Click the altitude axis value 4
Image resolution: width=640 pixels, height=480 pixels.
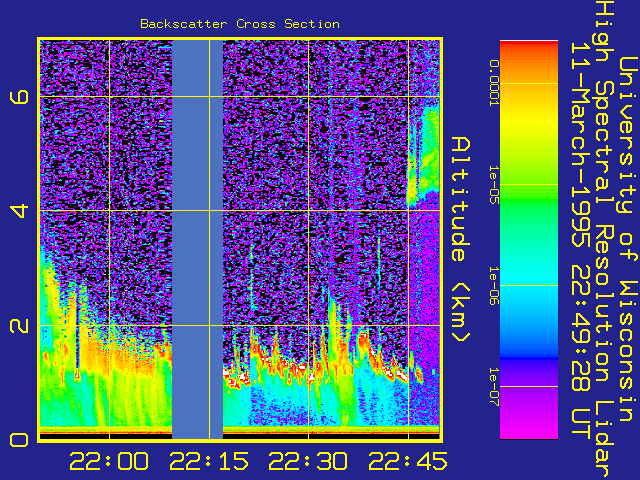[x=20, y=211]
